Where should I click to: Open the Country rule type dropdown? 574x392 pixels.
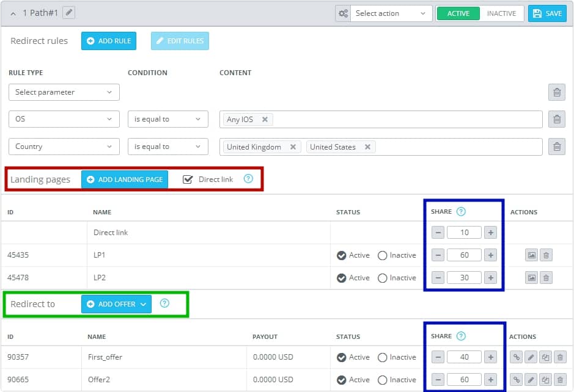(x=64, y=147)
